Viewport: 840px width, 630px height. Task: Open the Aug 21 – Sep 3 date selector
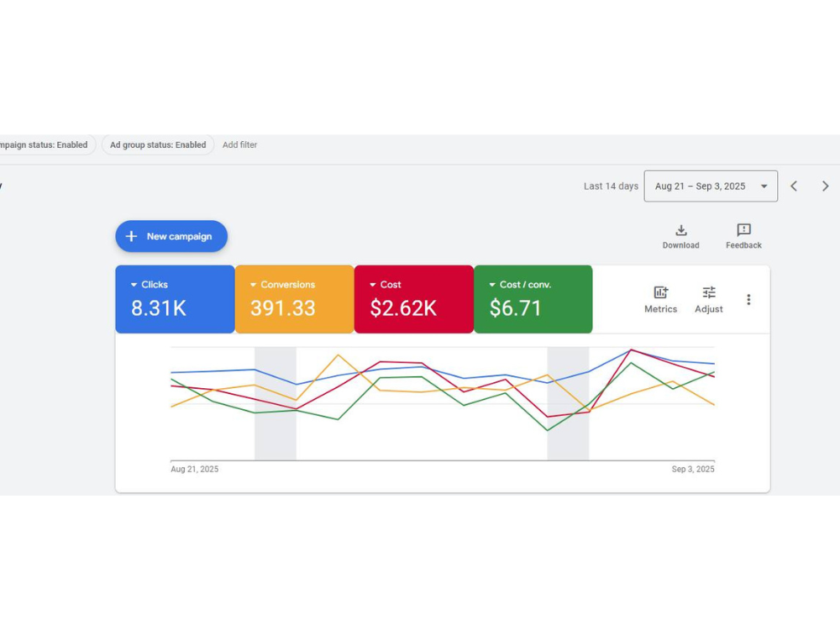pyautogui.click(x=711, y=186)
